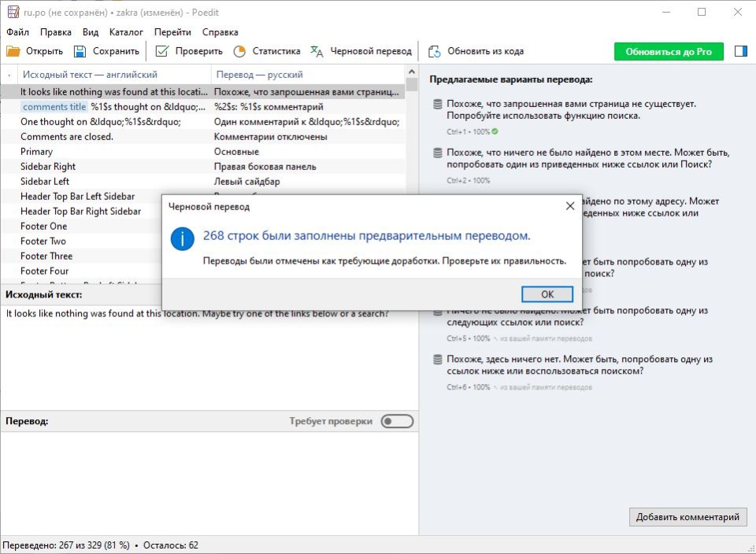This screenshot has width=756, height=554.
Task: Open the Каталог menu
Action: click(126, 32)
